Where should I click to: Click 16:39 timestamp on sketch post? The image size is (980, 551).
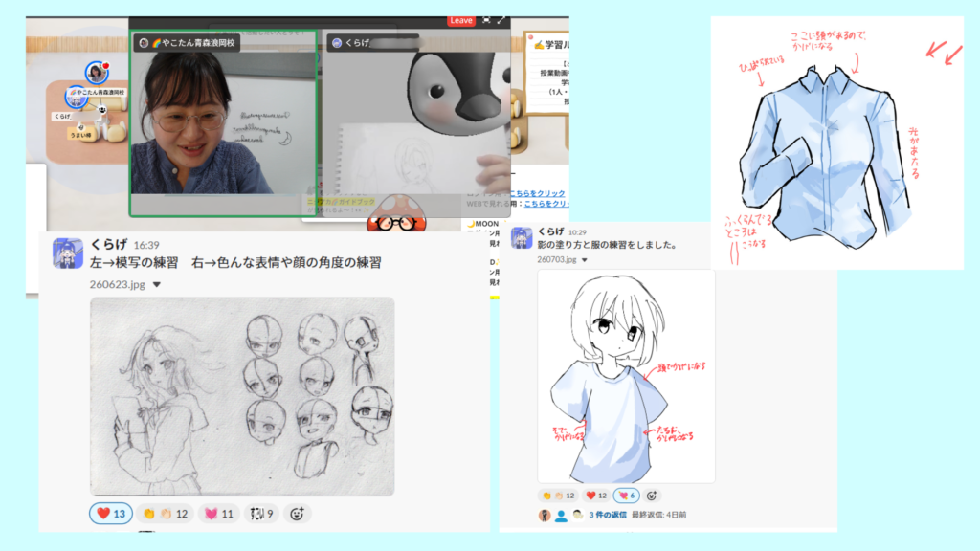[146, 245]
